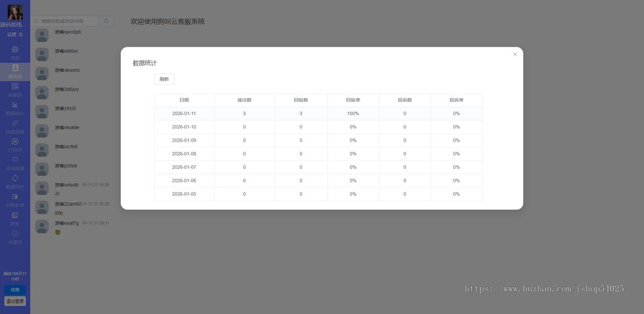Open 群发 in the sidebar
Screen dimensions: 644x314
tap(15, 219)
